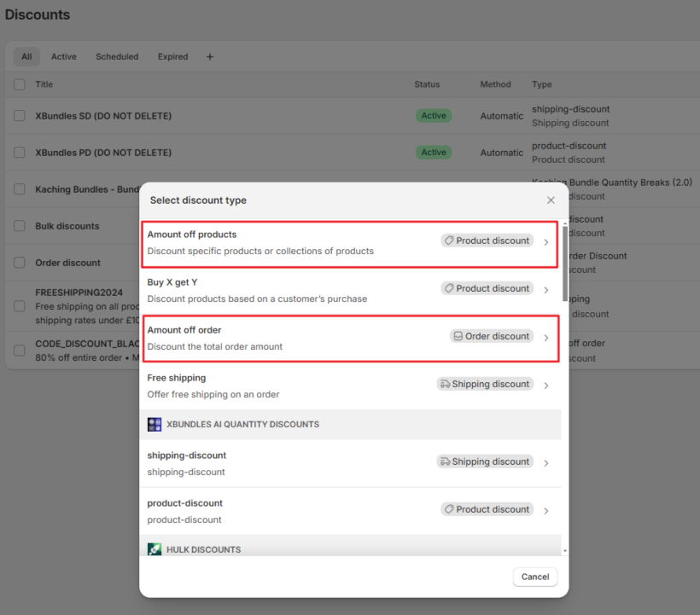Check the XBundles SD (DO NOT DELETE) row
This screenshot has width=700, height=615.
tap(20, 116)
